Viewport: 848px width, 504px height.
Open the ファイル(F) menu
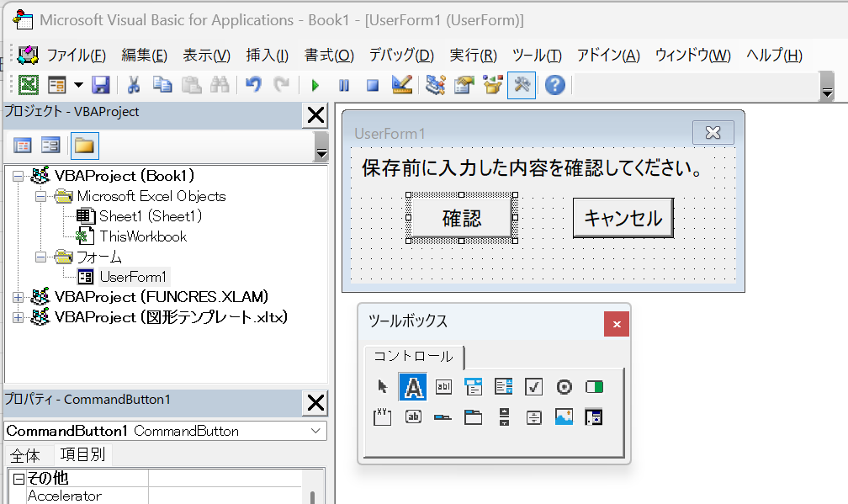76,56
